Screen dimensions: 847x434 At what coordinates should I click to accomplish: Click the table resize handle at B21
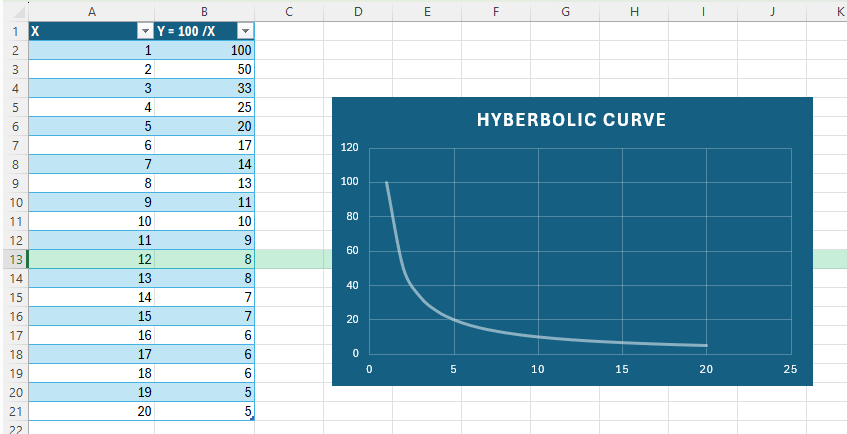click(x=252, y=418)
